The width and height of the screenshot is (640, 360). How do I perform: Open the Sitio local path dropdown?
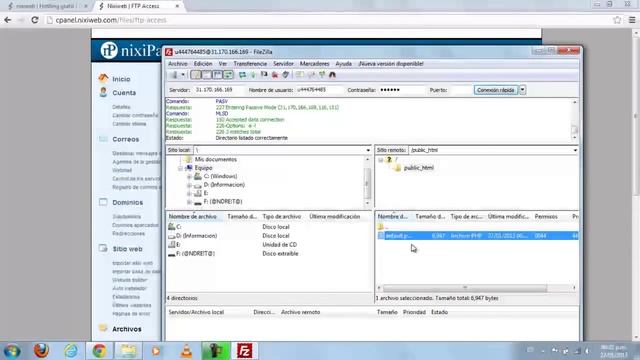click(368, 150)
